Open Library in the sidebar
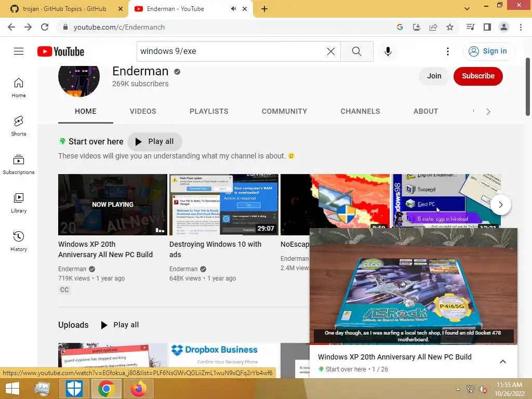The image size is (532, 399). (19, 203)
